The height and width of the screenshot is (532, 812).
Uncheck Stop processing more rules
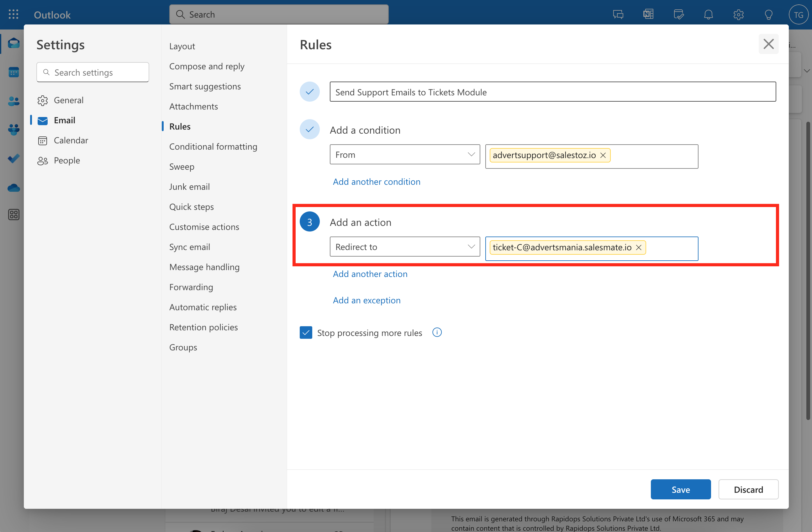[x=306, y=332]
